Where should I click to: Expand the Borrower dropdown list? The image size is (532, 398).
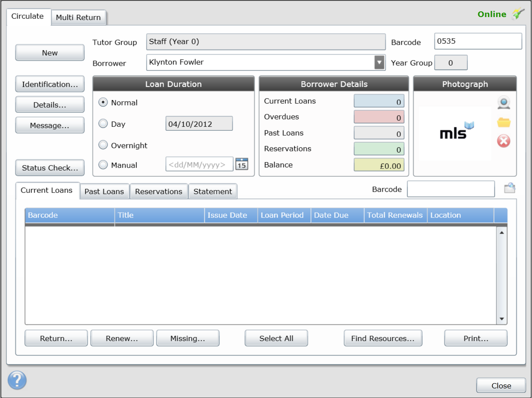[x=379, y=63]
